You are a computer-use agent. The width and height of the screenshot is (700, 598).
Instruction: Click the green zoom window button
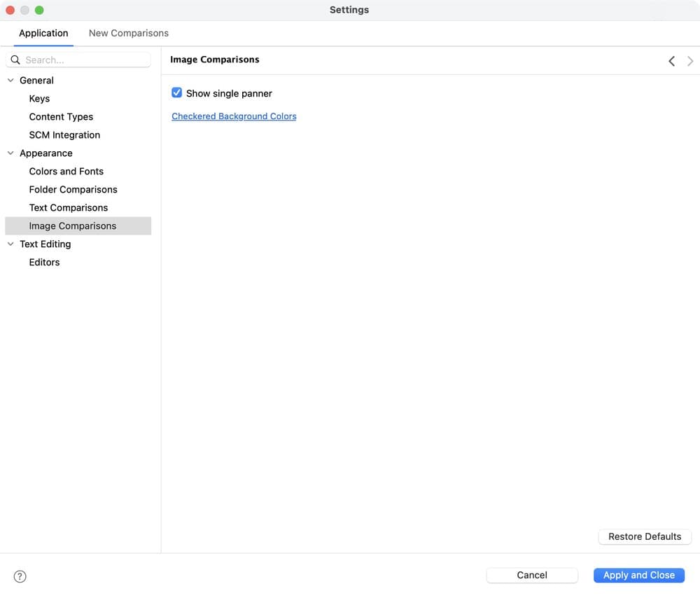coord(39,10)
